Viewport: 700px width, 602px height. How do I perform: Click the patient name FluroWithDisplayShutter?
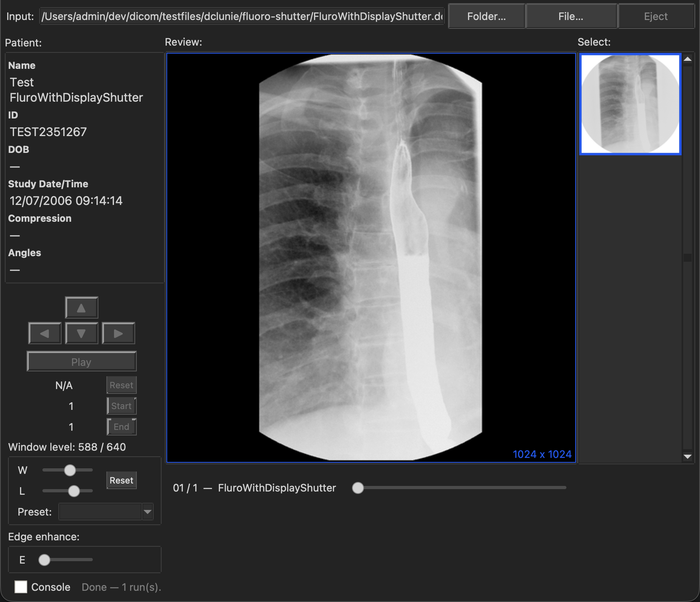coord(76,98)
